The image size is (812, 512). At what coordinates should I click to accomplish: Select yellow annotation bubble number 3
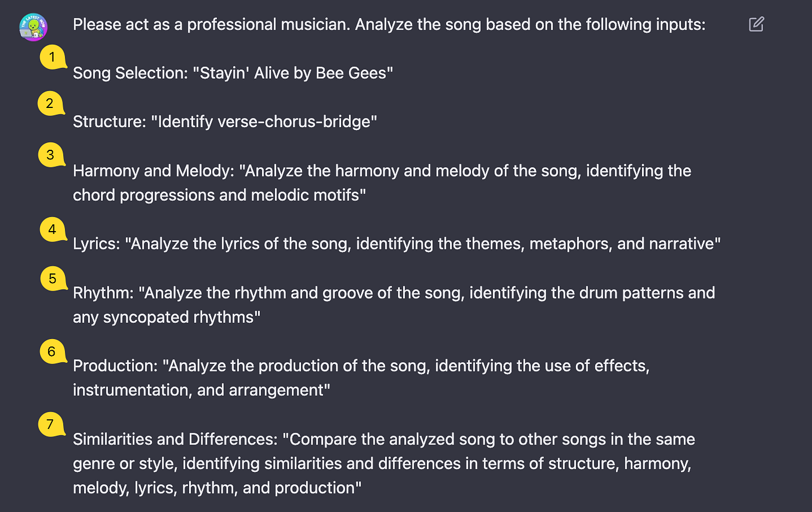coord(51,154)
